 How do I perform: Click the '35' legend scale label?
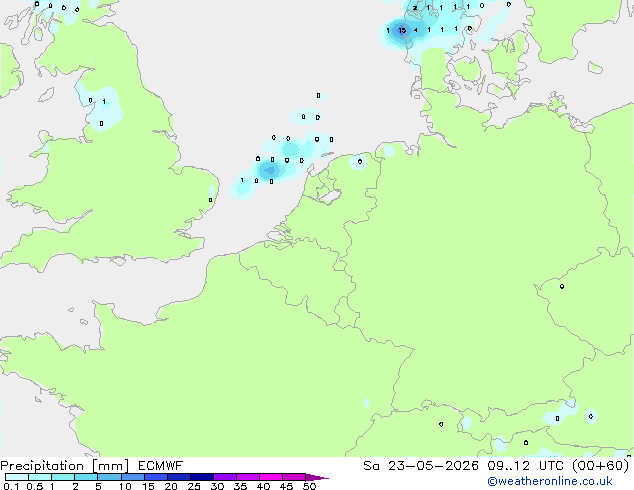[x=240, y=486]
